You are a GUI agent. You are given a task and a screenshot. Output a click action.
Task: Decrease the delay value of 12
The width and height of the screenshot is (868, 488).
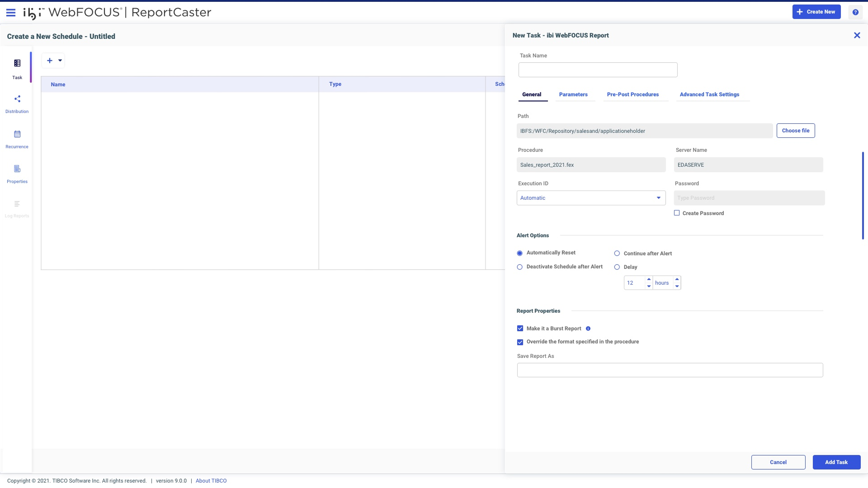point(649,286)
